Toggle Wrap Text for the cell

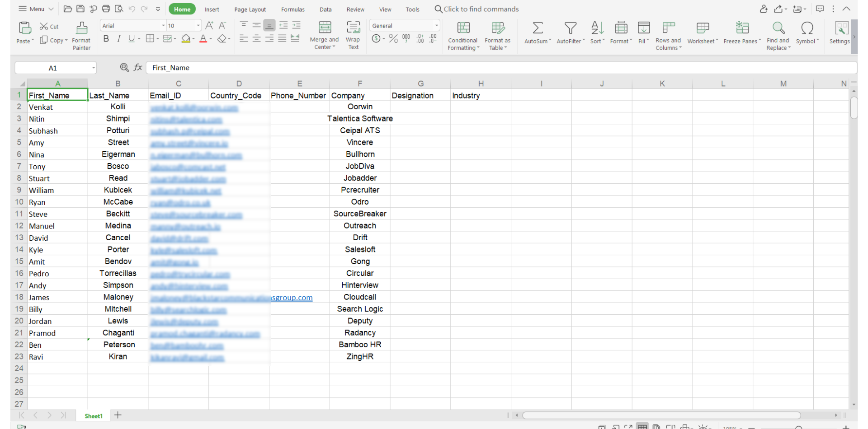pyautogui.click(x=353, y=28)
